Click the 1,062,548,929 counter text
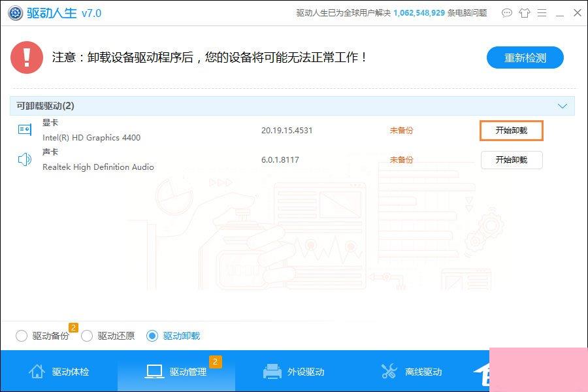588x392 pixels. coord(419,13)
